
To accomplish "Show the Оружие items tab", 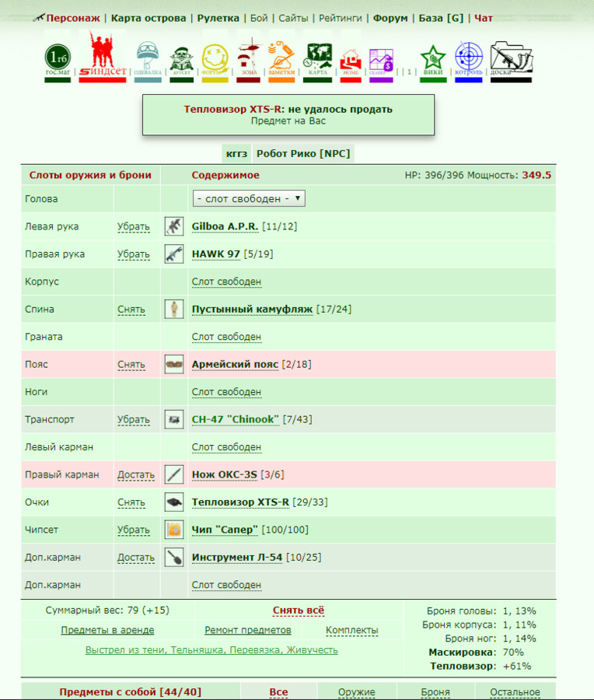I will (x=357, y=692).
